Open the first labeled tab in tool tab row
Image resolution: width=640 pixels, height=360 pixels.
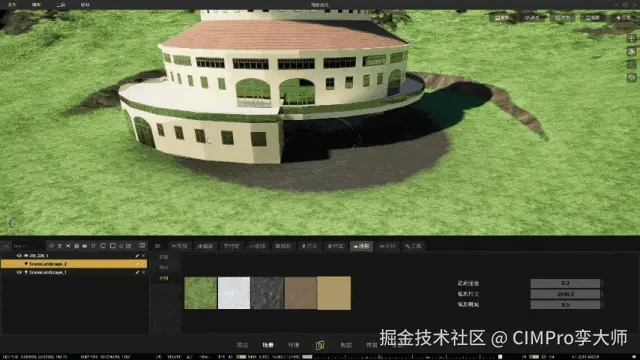point(179,246)
